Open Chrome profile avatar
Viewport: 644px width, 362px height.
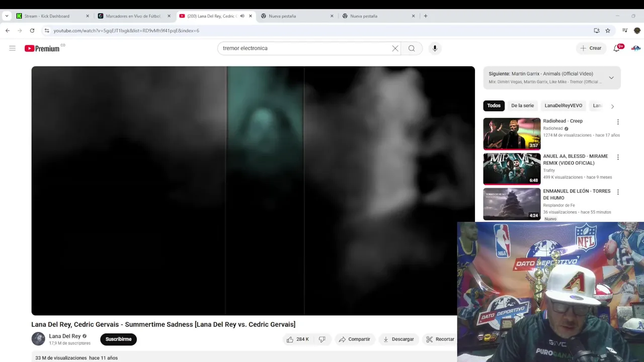coord(637,31)
